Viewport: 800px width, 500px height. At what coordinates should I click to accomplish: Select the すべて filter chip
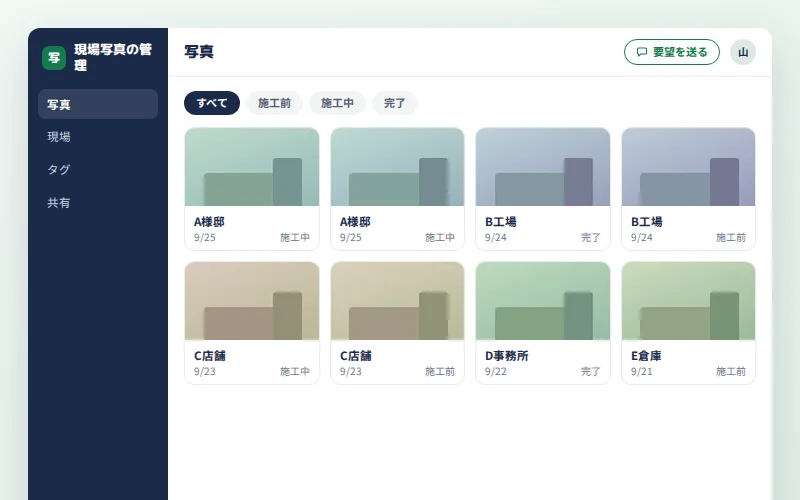click(x=212, y=103)
